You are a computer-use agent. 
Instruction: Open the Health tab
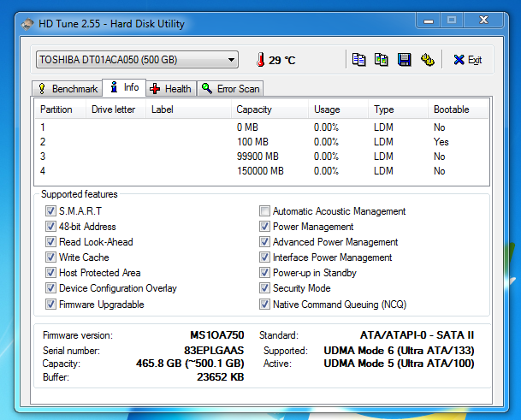tap(171, 89)
